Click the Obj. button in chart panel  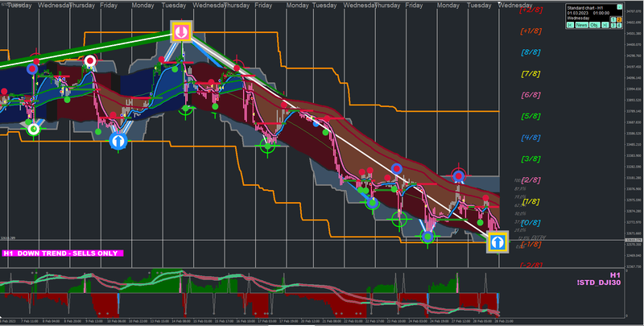[x=595, y=25]
